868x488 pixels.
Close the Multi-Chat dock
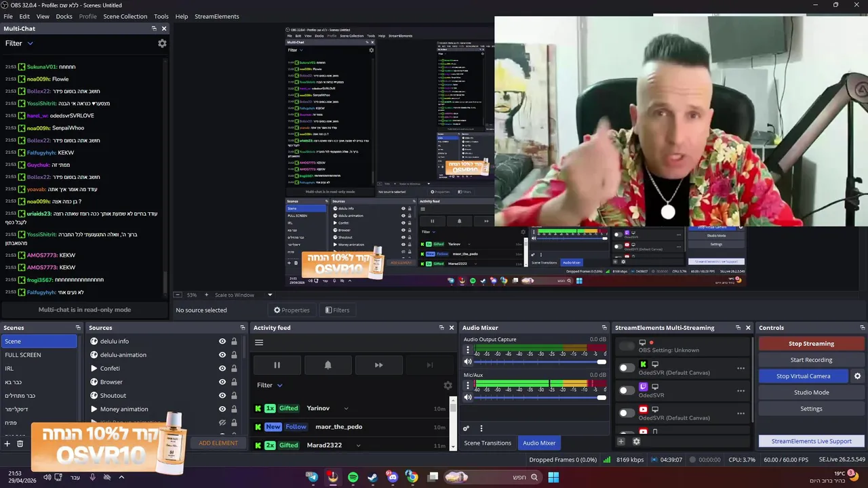164,28
